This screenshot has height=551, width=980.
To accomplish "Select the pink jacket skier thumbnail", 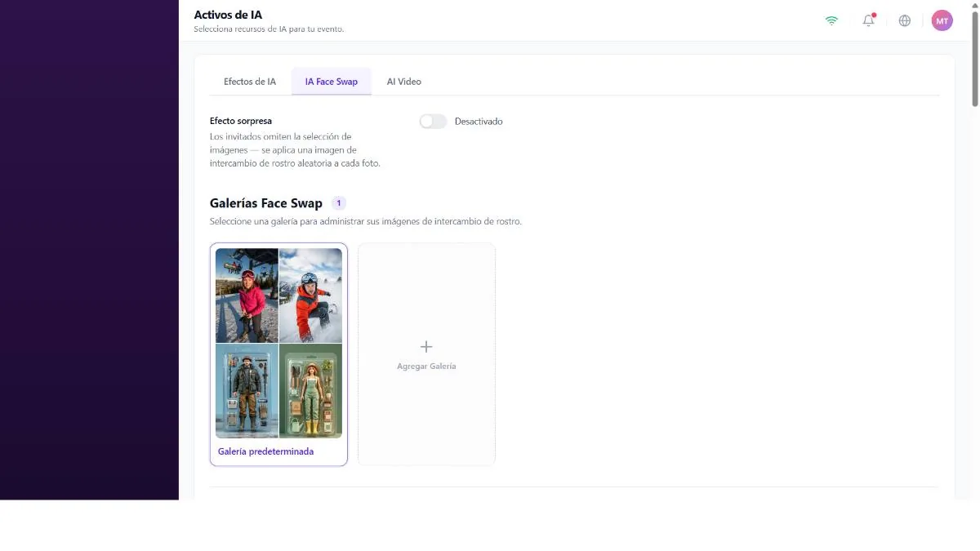I will (x=247, y=295).
